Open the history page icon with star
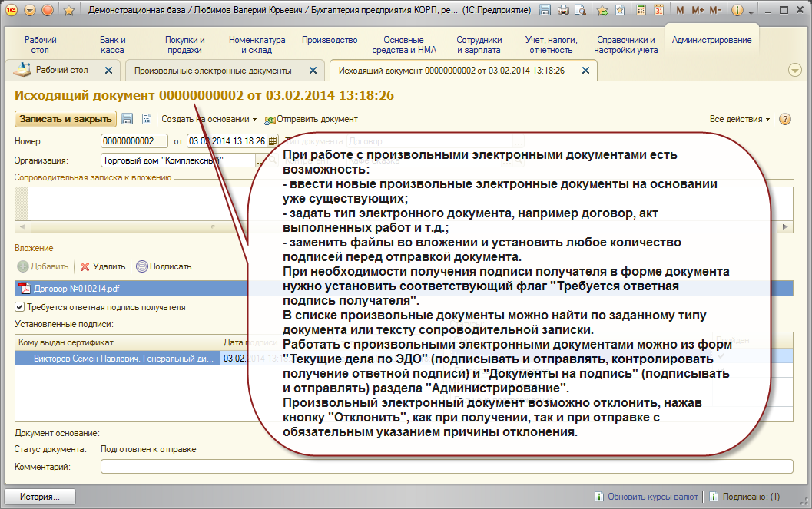This screenshot has height=509, width=812. (x=620, y=10)
